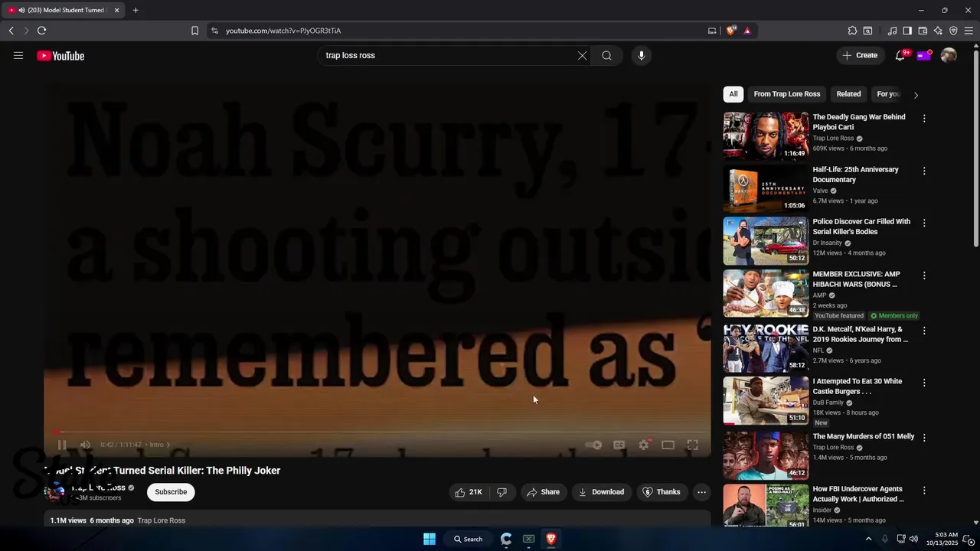The width and height of the screenshot is (980, 551).
Task: Open the browser main menu
Action: (x=969, y=31)
